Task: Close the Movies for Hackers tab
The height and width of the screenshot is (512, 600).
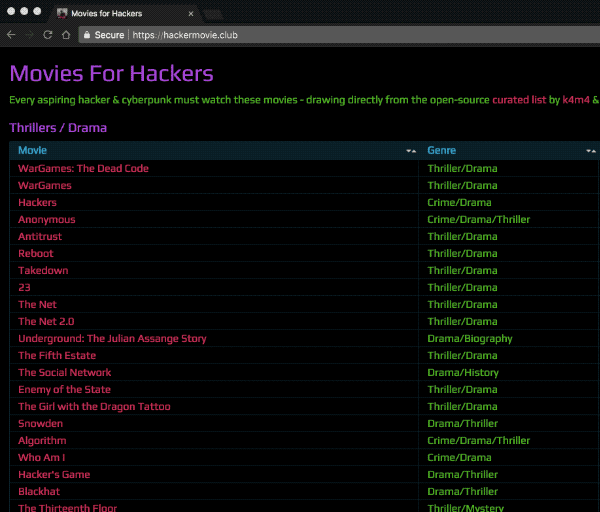Action: tap(191, 14)
